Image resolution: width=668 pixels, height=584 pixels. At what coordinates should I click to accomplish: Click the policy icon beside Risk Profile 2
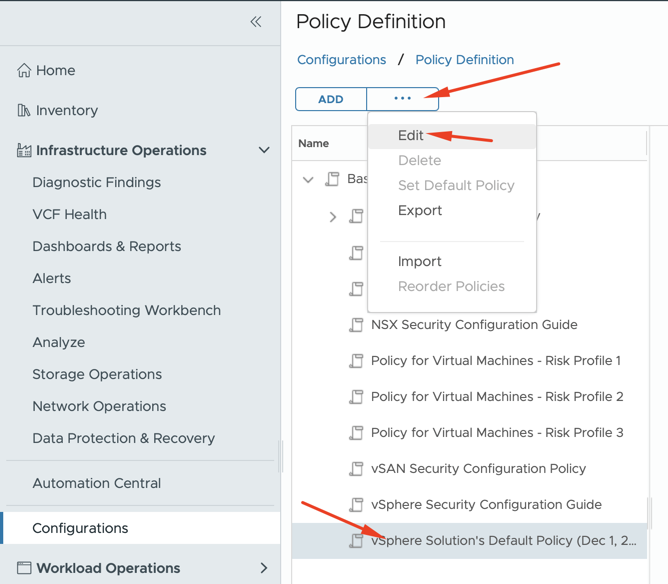(356, 397)
